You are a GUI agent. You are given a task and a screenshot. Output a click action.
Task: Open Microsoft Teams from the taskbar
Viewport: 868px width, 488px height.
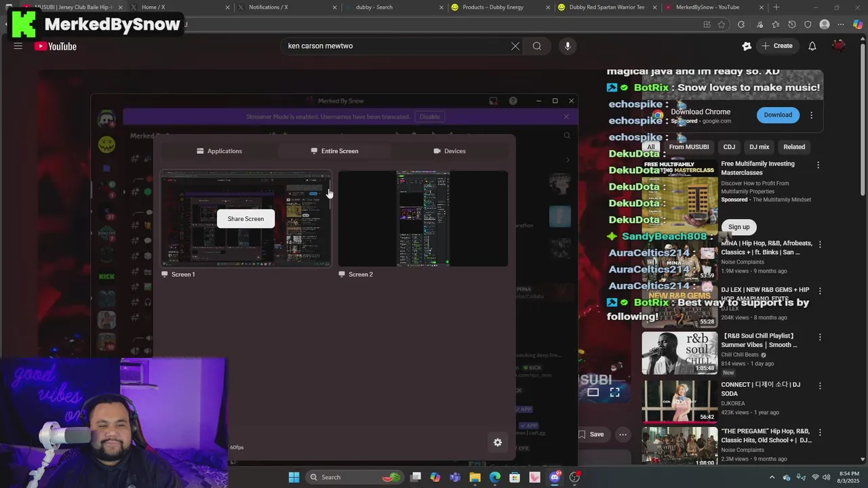(x=455, y=477)
